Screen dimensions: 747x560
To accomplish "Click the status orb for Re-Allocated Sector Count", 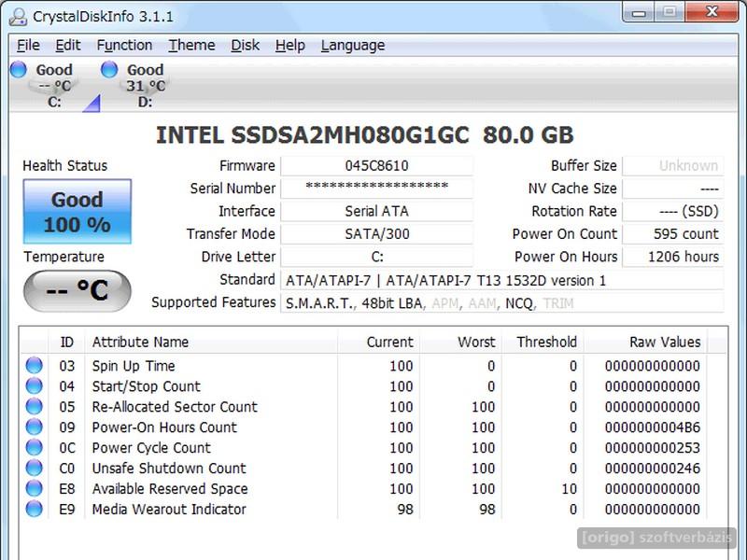I will pyautogui.click(x=34, y=406).
